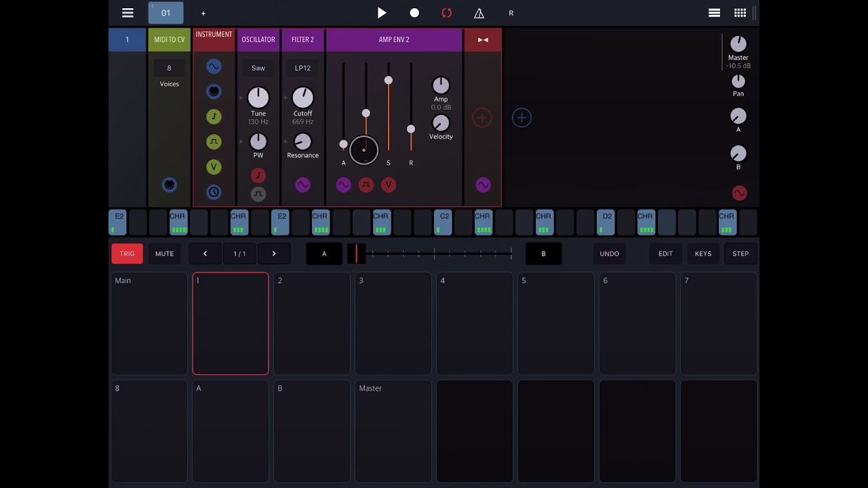The image size is (868, 488).
Task: Click the green note instrument icon
Action: pyautogui.click(x=214, y=117)
